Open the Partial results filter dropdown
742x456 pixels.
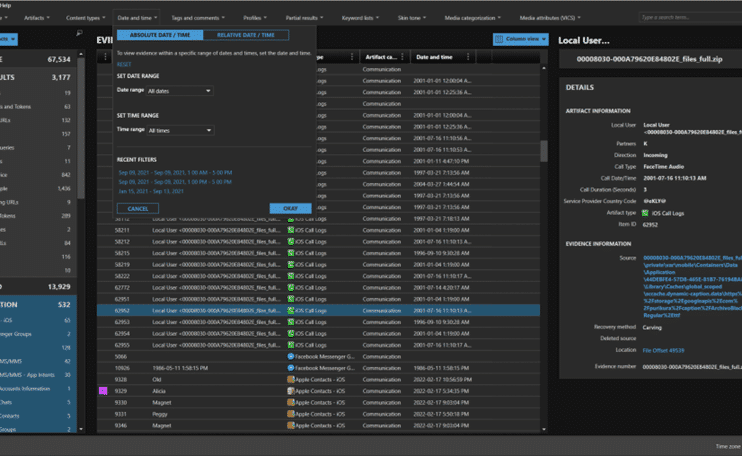click(304, 18)
